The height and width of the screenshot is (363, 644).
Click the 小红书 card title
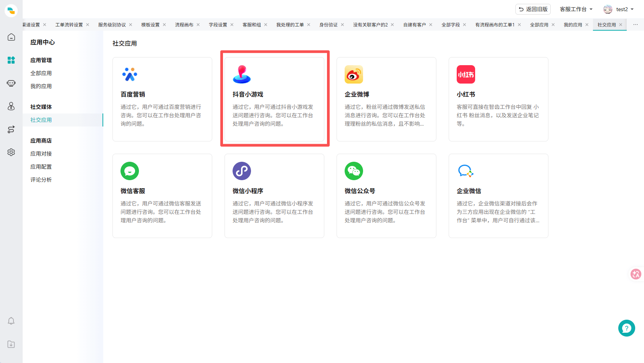point(466,94)
